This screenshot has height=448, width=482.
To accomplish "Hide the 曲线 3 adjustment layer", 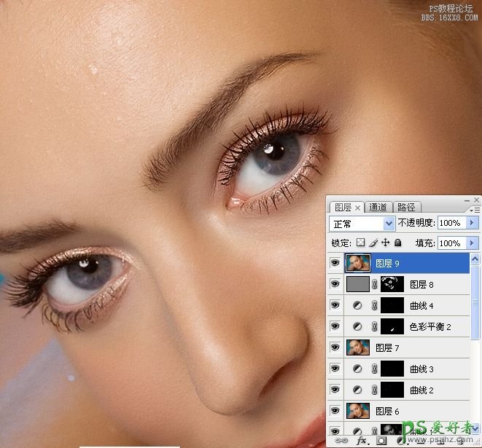I will (335, 369).
